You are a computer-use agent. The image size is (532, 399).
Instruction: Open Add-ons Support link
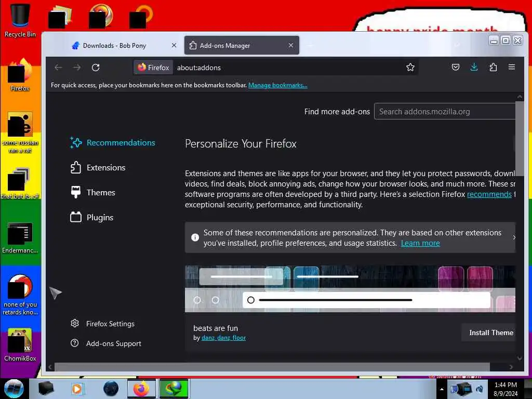[x=106, y=343]
